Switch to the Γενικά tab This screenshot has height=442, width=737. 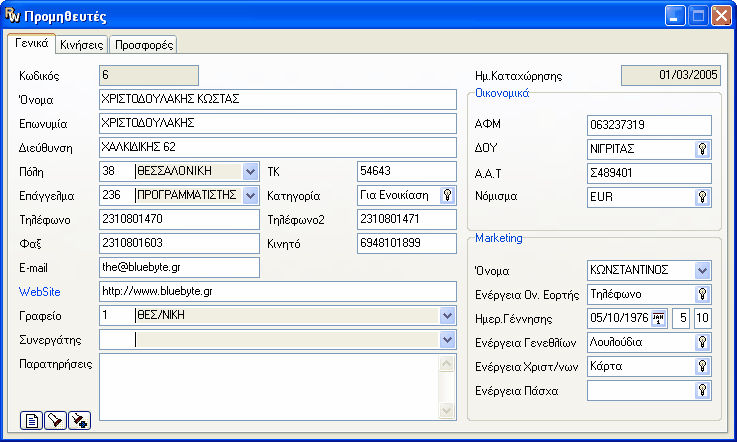click(x=31, y=43)
